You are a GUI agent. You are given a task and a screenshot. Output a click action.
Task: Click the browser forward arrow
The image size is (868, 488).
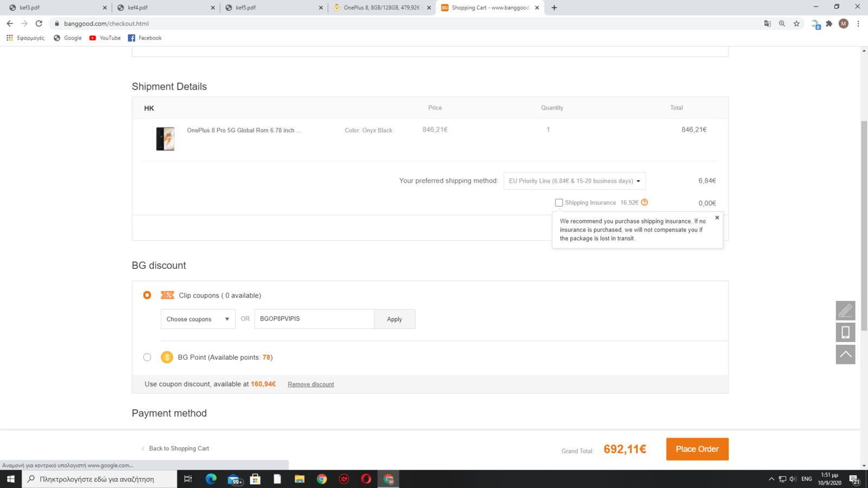24,23
